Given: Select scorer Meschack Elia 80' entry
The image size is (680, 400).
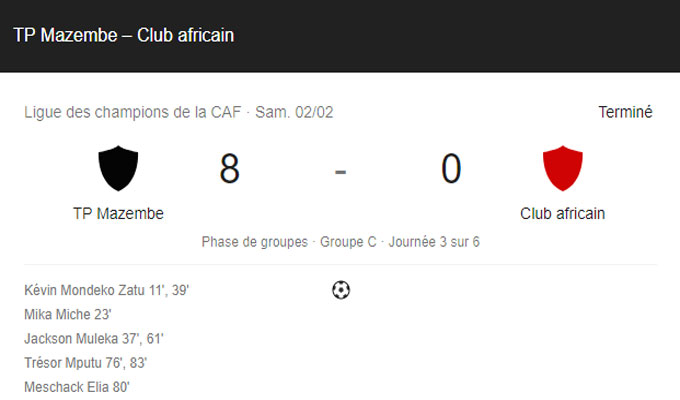Looking at the screenshot, I should [77, 387].
